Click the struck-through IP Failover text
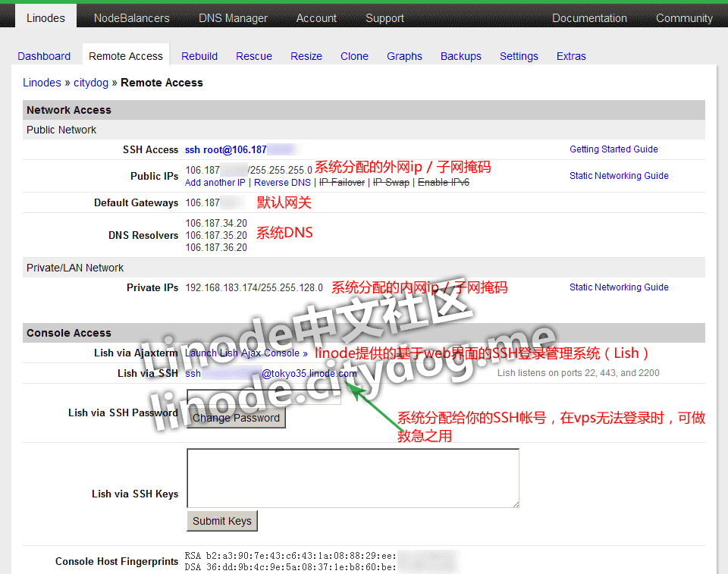The width and height of the screenshot is (728, 574). [x=342, y=183]
